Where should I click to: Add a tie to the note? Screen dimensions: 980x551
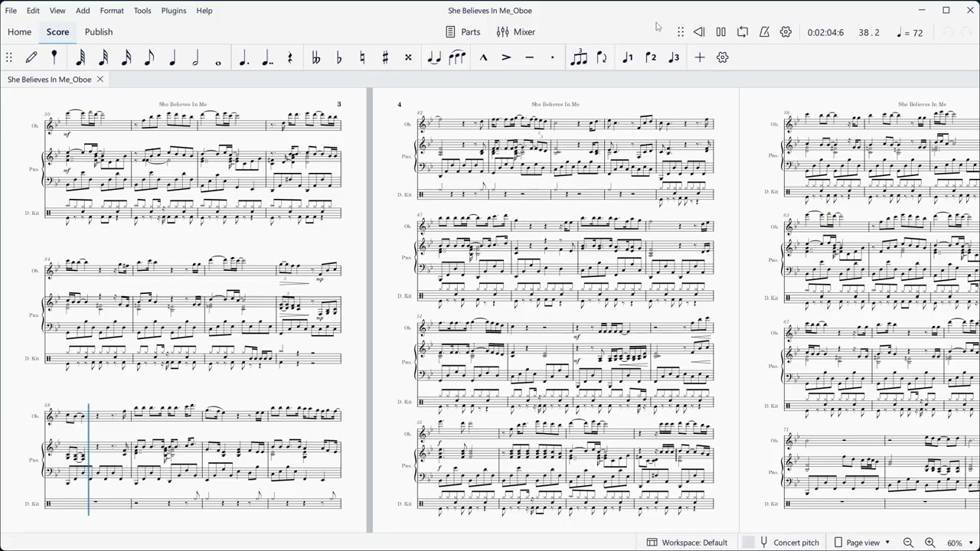433,57
